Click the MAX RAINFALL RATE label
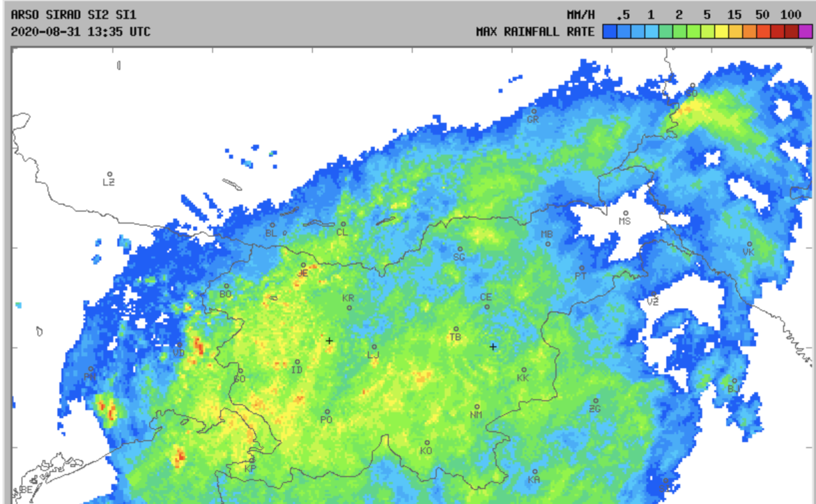This screenshot has height=504, width=816. click(535, 31)
